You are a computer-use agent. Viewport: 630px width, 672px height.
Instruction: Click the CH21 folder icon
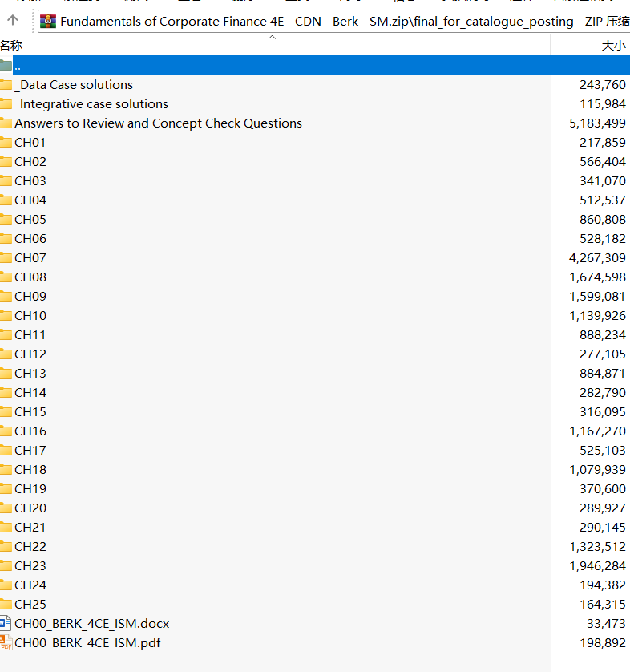coord(6,528)
